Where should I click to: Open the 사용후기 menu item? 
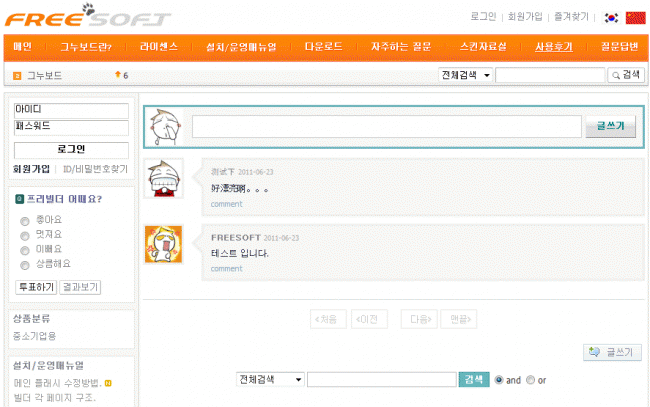(554, 46)
